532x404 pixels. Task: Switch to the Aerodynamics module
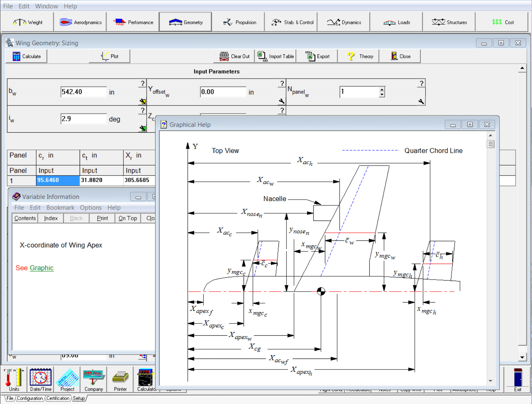tap(80, 22)
